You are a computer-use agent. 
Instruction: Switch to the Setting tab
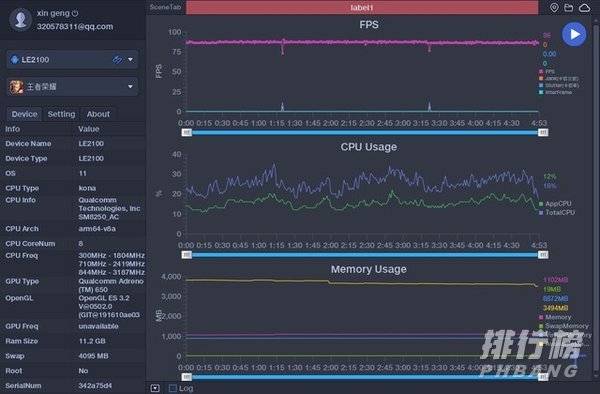[x=61, y=114]
